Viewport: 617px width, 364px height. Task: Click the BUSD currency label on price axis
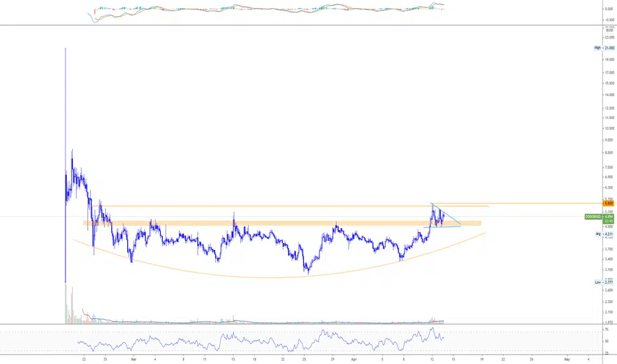tap(610, 30)
